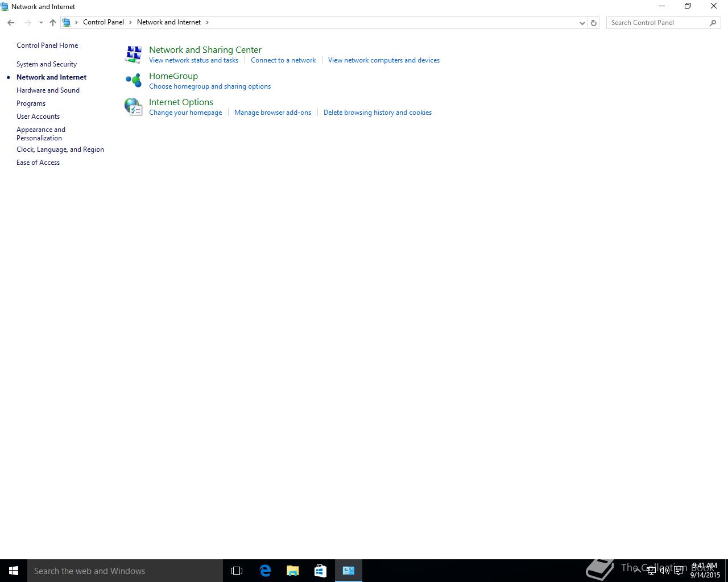Click the volume speaker tray icon

pyautogui.click(x=665, y=571)
